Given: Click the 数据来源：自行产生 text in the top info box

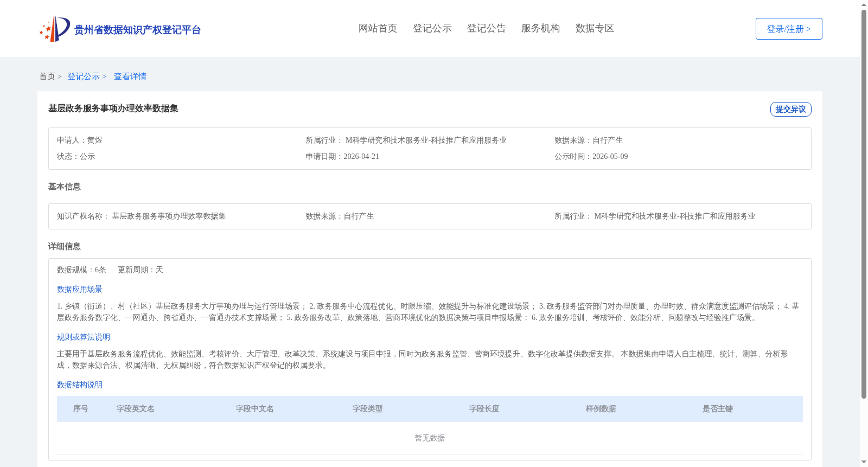Looking at the screenshot, I should coord(589,140).
